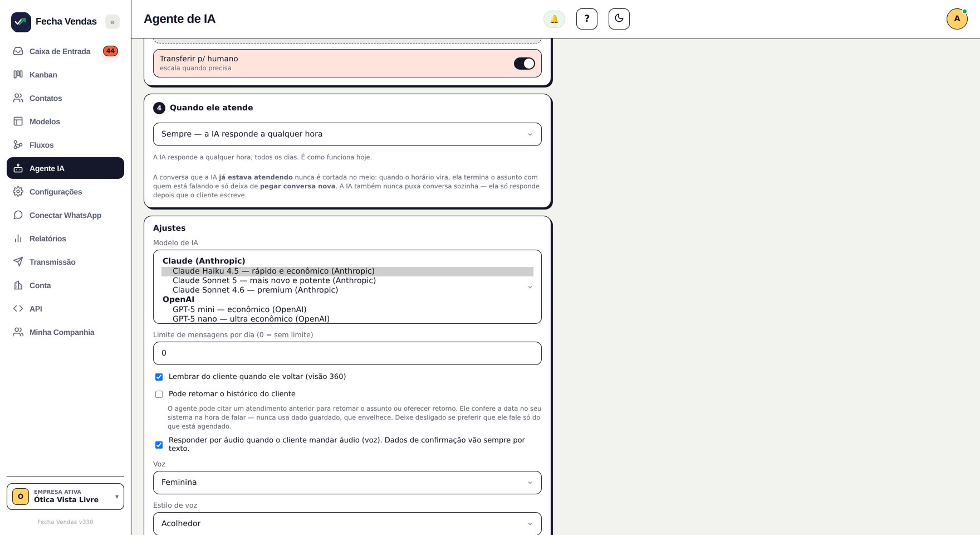Expand the Empresa Ativa company switcher arrow
The image size is (980, 535).
click(x=116, y=497)
